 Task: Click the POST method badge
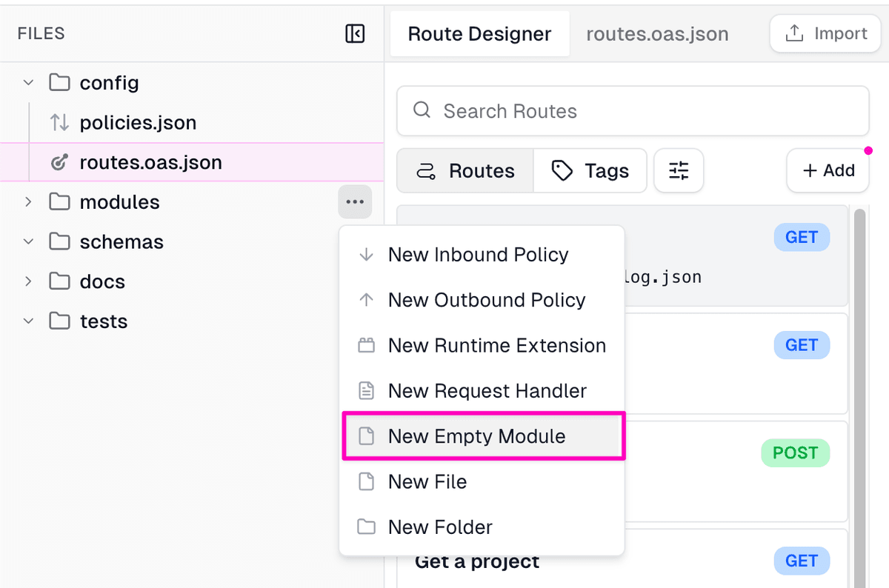(x=796, y=453)
